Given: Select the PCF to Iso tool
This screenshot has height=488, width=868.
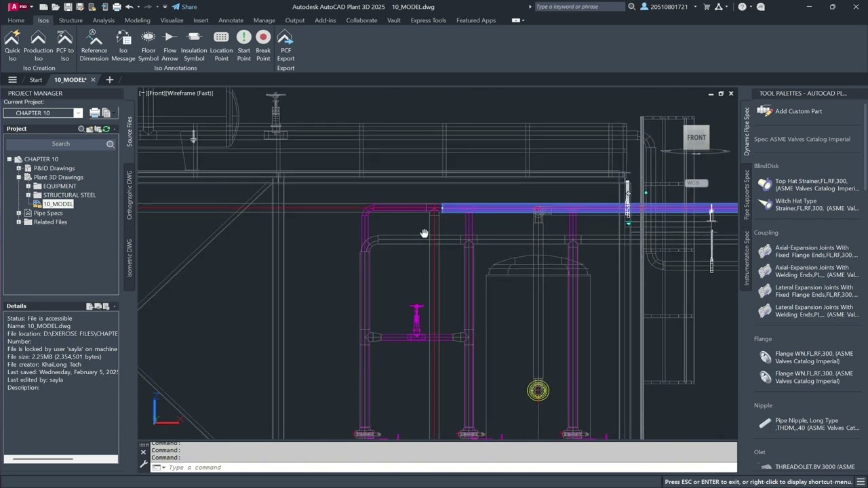Looking at the screenshot, I should [64, 45].
